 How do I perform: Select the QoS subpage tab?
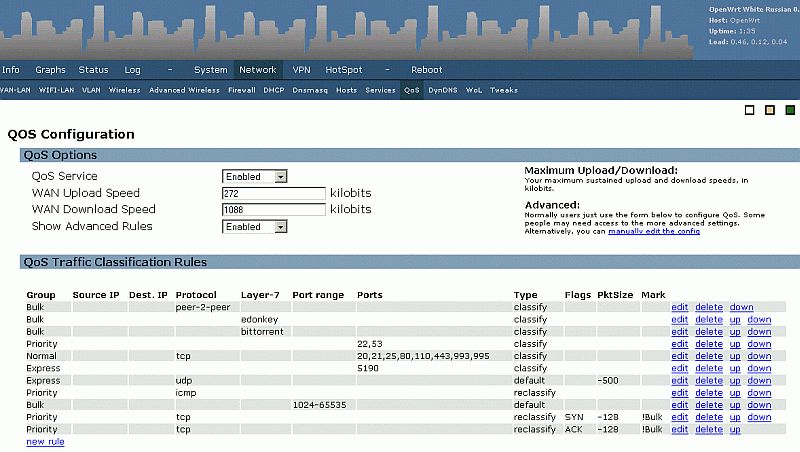(x=412, y=90)
